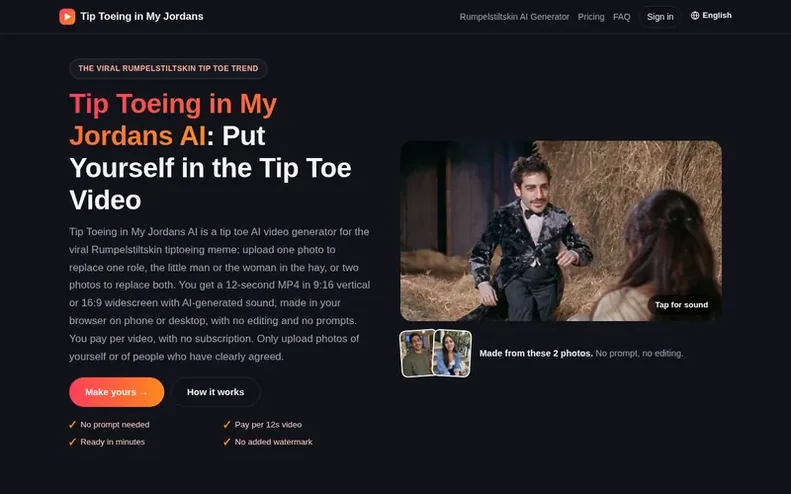Click the arrow on the Make yours button
791x494 pixels.
point(144,393)
